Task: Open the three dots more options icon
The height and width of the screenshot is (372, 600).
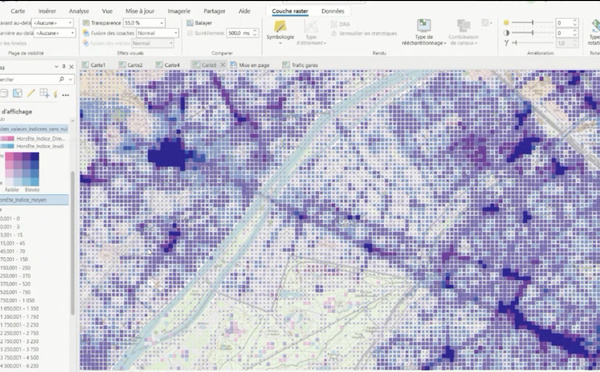Action: [65, 95]
